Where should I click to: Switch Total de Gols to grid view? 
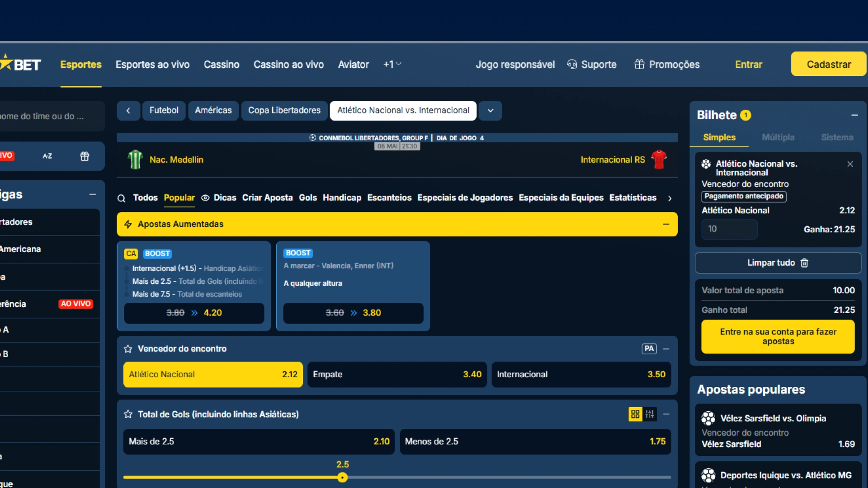tap(635, 414)
